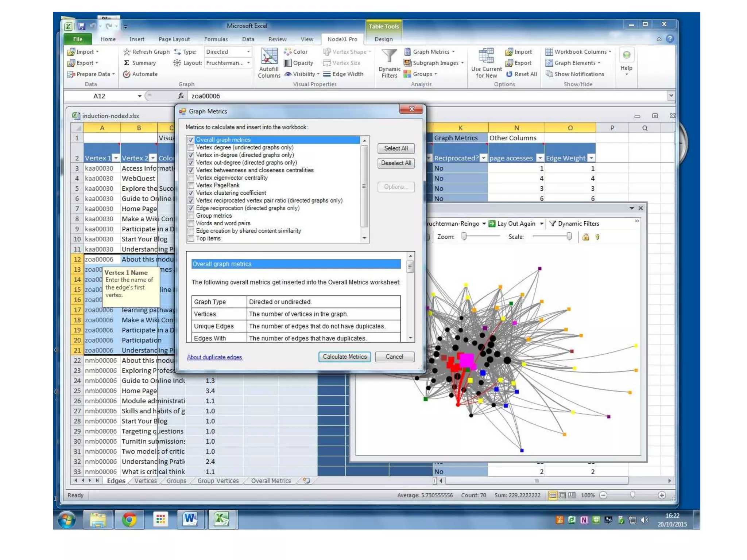Enable Vertex PageRank checkbox
Screen dimensions: 747x560
191,186
